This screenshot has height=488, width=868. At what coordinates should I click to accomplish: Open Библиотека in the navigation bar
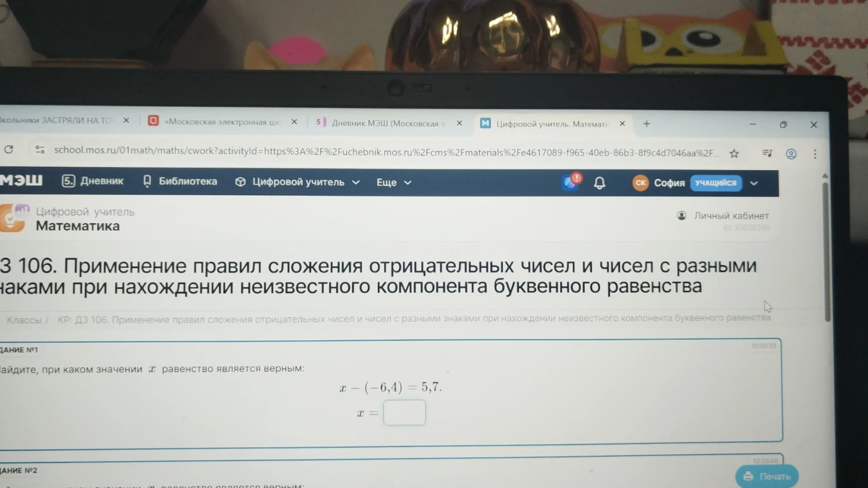tap(180, 182)
